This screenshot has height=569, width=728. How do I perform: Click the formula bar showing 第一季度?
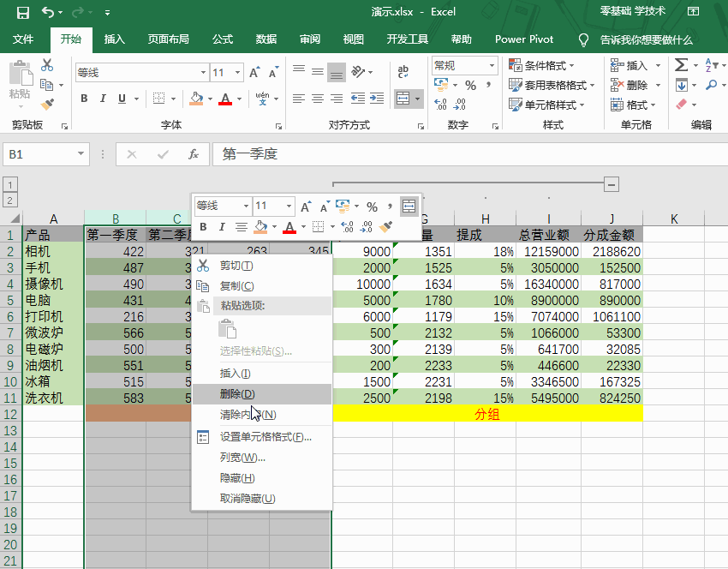click(x=470, y=154)
